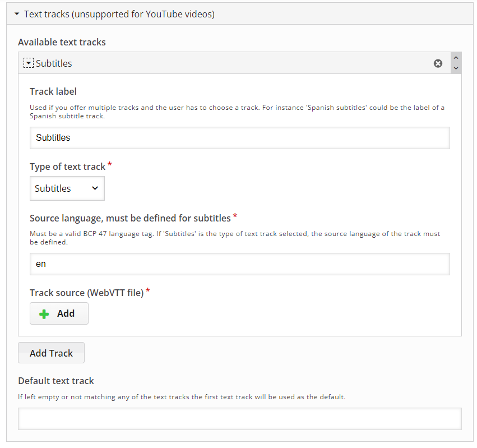The width and height of the screenshot is (477, 448).
Task: Focus the Source language field containing 'en'
Action: (x=240, y=264)
